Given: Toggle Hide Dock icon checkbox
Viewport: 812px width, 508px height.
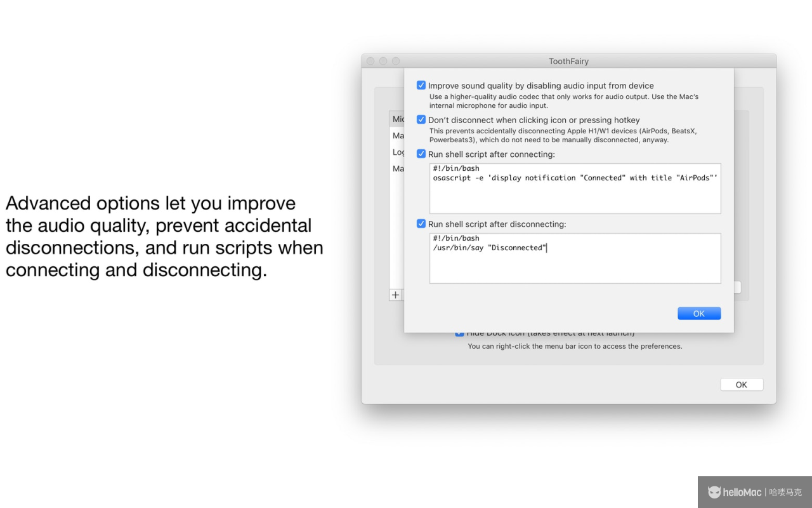Looking at the screenshot, I should coord(460,333).
